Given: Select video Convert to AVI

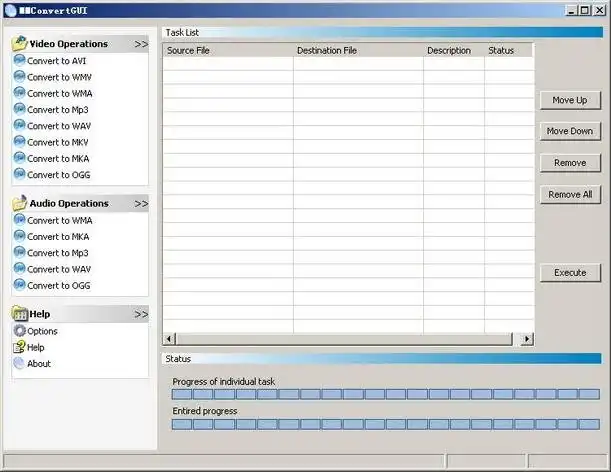Looking at the screenshot, I should 57,61.
